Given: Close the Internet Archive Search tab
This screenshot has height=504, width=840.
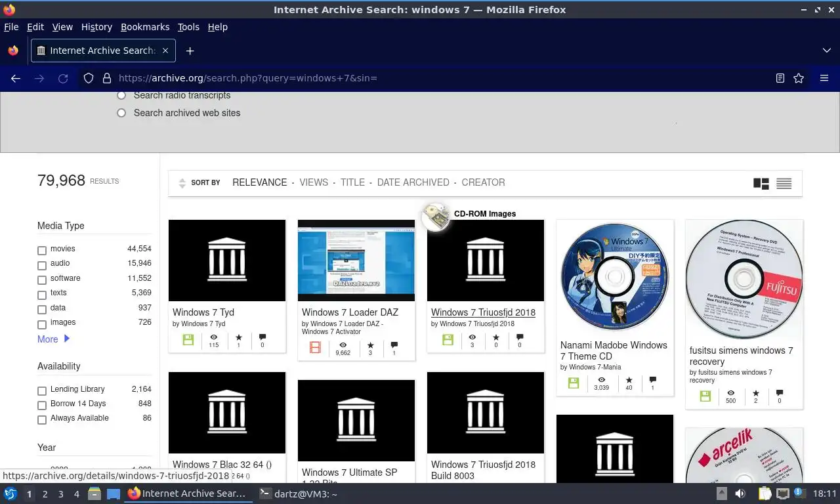Looking at the screenshot, I should [165, 51].
